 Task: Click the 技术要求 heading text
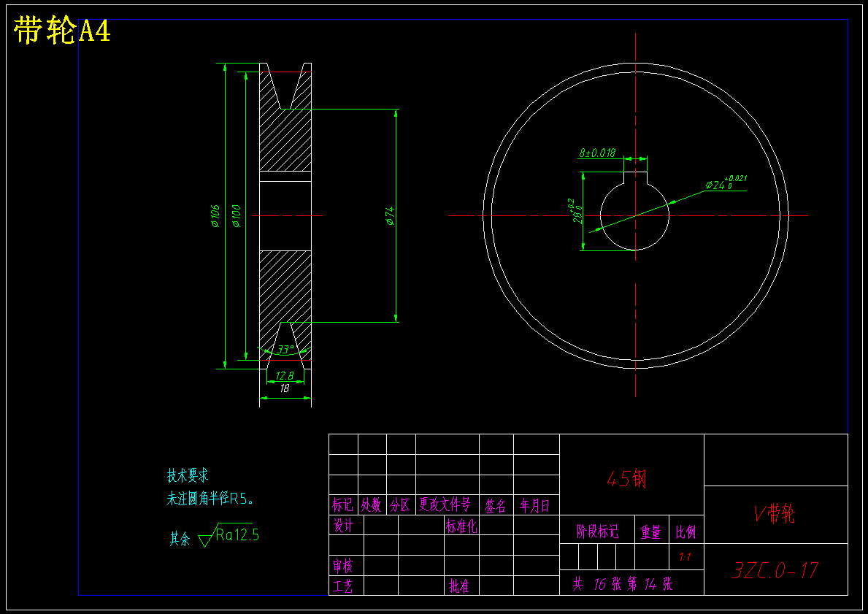tap(188, 475)
